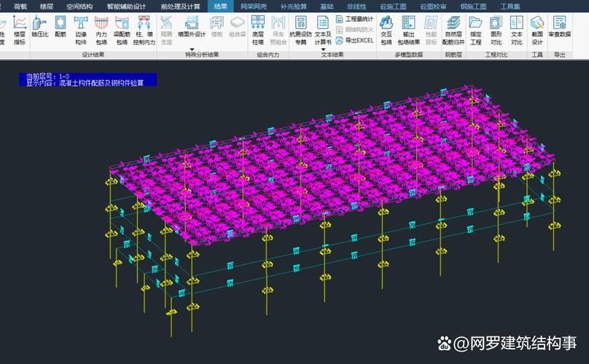Expand the 文本及计算书 dropdown

pos(323,48)
